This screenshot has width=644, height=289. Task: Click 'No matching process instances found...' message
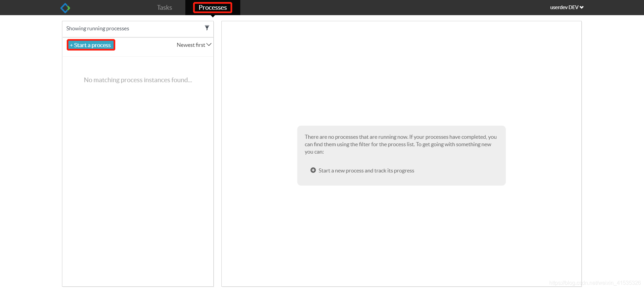pyautogui.click(x=138, y=80)
